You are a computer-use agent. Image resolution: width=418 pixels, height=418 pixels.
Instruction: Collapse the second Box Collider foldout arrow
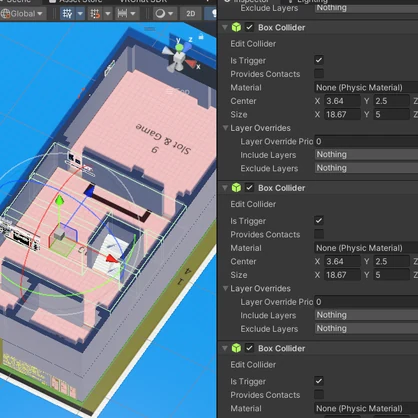tap(225, 188)
